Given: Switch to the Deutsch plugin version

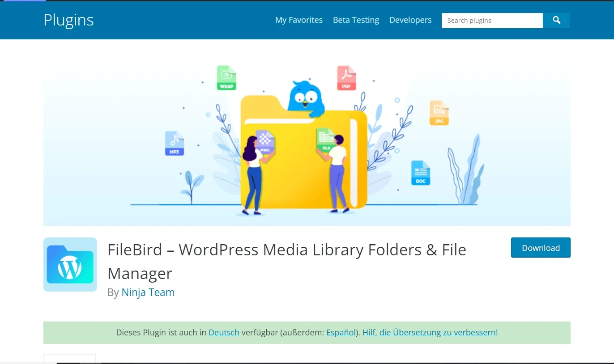Looking at the screenshot, I should click(224, 333).
